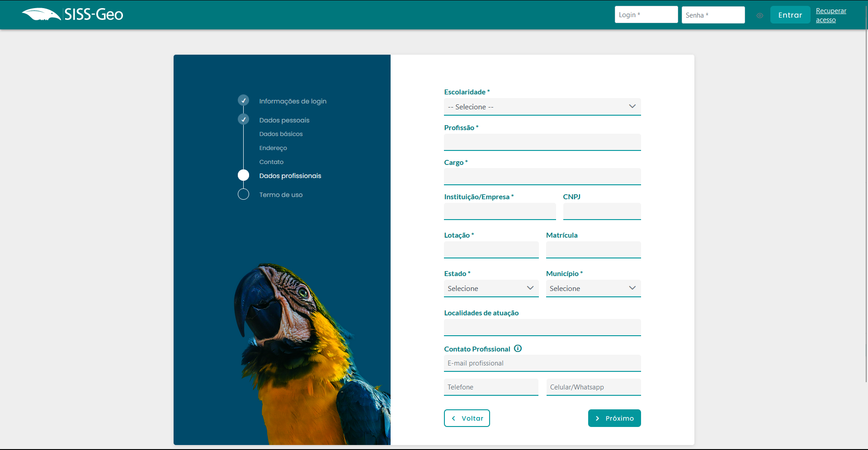Open the Recuperar acesso link
The width and height of the screenshot is (868, 450).
(830, 15)
